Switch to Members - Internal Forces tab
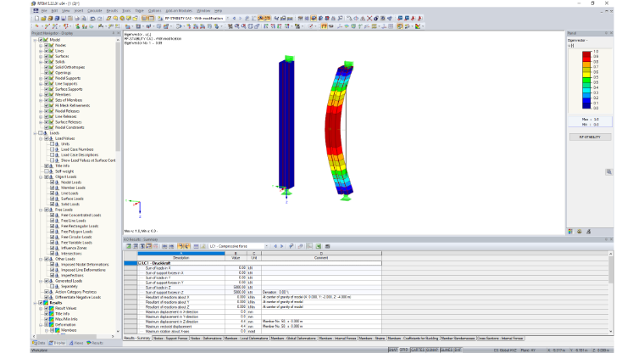Screen dimensions: 644x353 tap(337, 339)
